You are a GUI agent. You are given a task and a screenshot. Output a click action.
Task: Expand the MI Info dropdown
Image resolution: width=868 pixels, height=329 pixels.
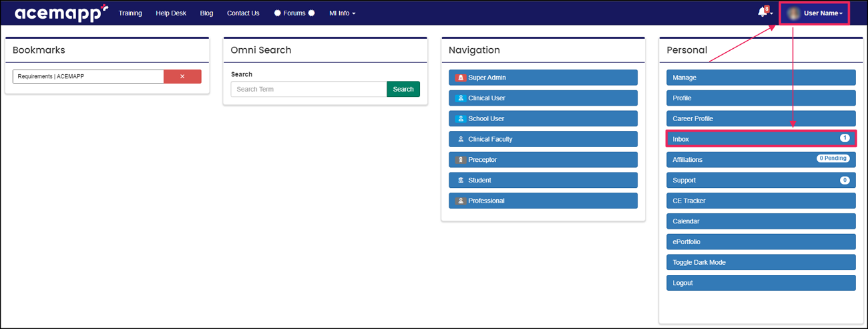[x=343, y=13]
